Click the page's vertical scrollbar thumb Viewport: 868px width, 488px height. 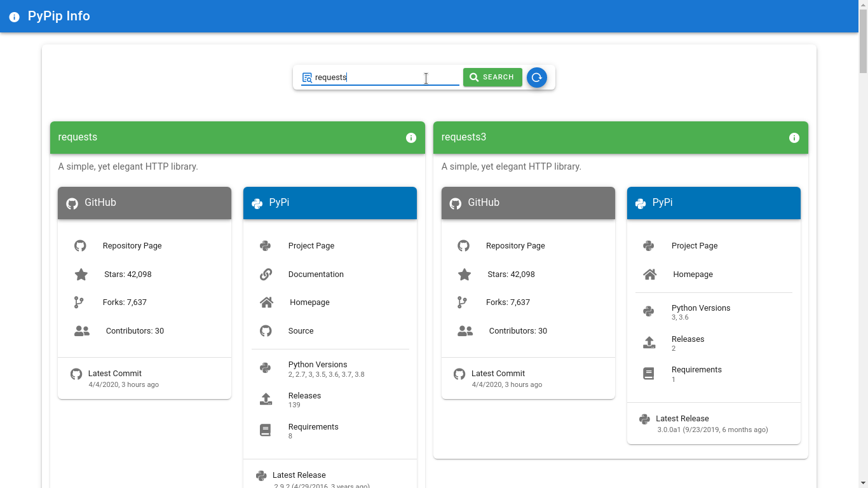pos(863,41)
